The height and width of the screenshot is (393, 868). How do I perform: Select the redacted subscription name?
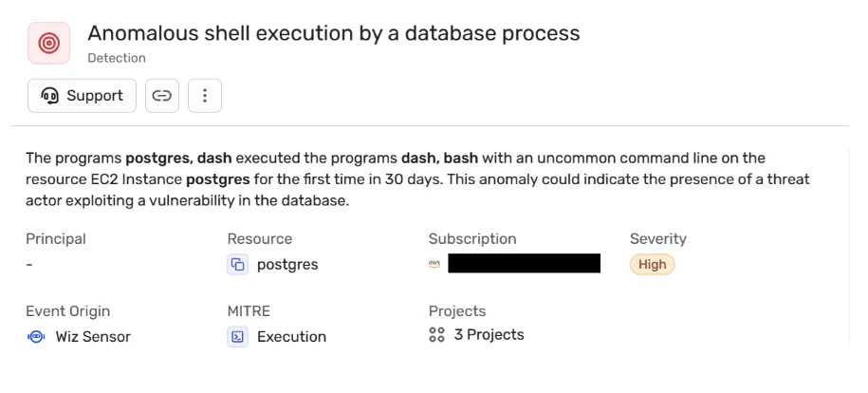tap(524, 263)
